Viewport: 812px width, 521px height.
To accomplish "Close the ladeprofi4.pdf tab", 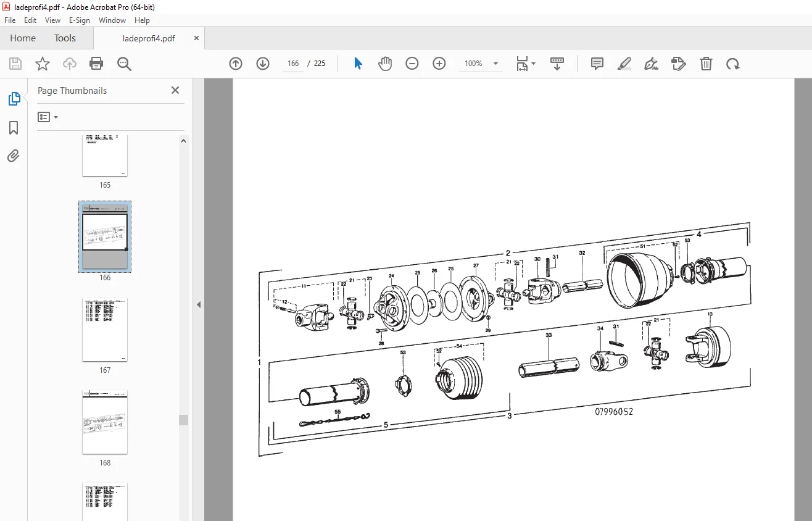I will tap(197, 38).
